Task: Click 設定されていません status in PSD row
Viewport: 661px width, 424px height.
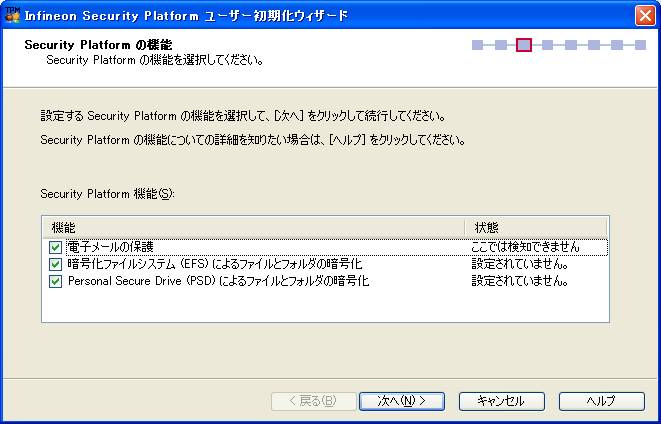Action: point(520,281)
